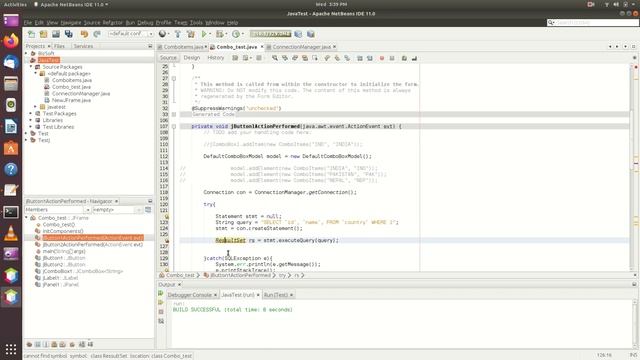This screenshot has width=640, height=360.
Task: Click the Search field at top right
Action: 593,22
